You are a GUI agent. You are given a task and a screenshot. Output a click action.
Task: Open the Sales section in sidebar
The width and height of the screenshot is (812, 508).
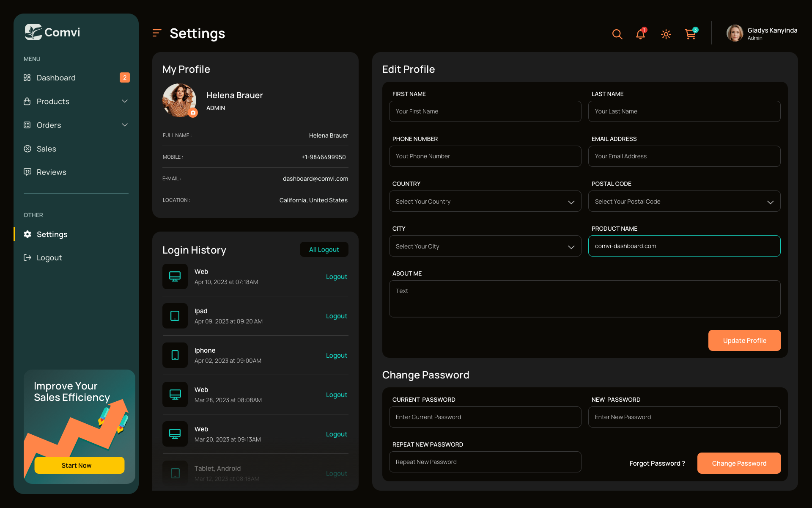pos(46,149)
